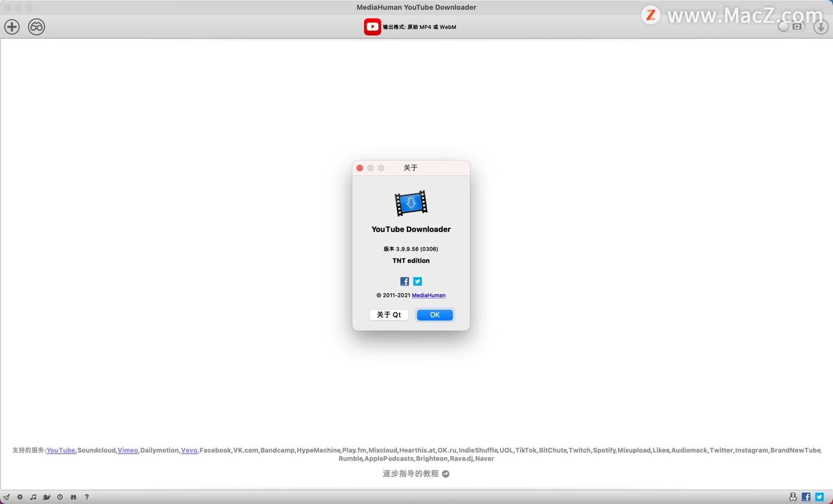
Task: Click the ApplePodcasts service name
Action: pos(389,459)
